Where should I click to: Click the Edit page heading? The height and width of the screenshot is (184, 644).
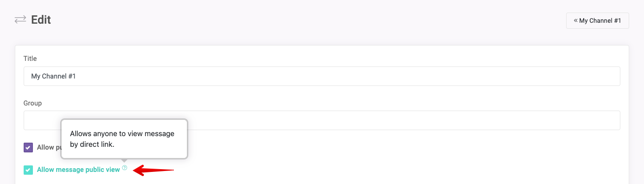pos(41,20)
